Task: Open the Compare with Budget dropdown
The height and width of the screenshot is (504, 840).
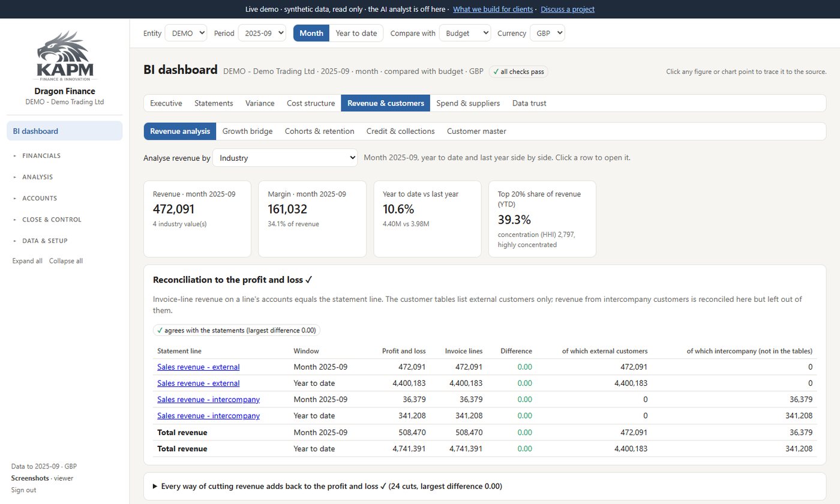Action: coord(465,34)
